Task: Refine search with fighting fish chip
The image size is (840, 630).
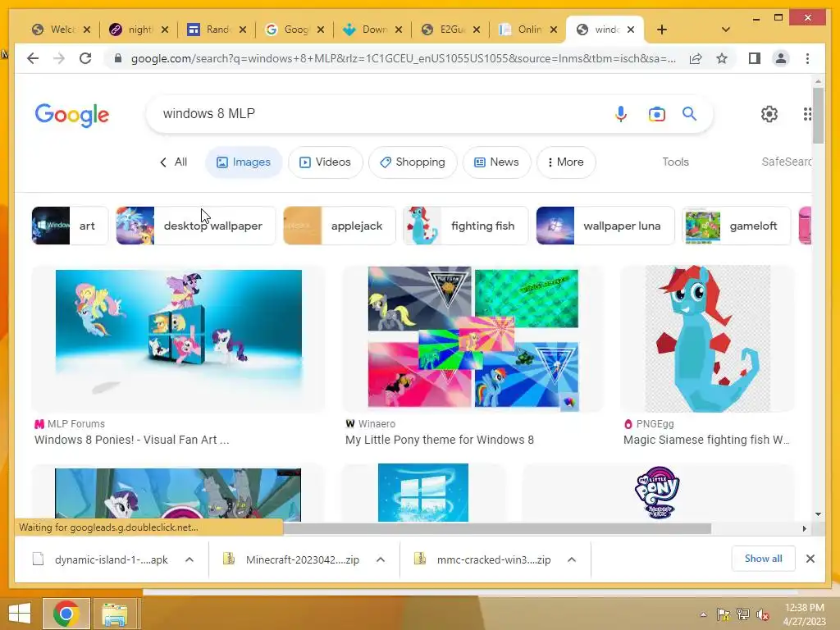Action: [x=466, y=226]
